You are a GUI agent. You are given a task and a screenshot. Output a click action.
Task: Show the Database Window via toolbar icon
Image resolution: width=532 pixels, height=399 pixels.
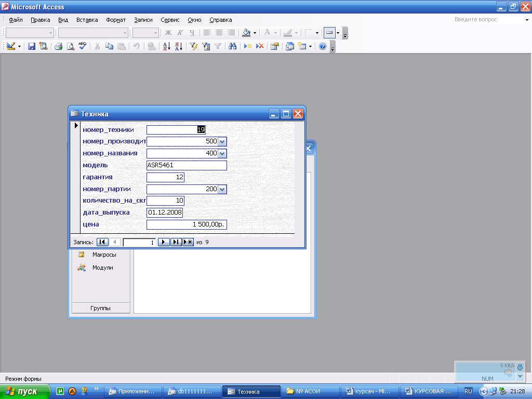tap(290, 46)
